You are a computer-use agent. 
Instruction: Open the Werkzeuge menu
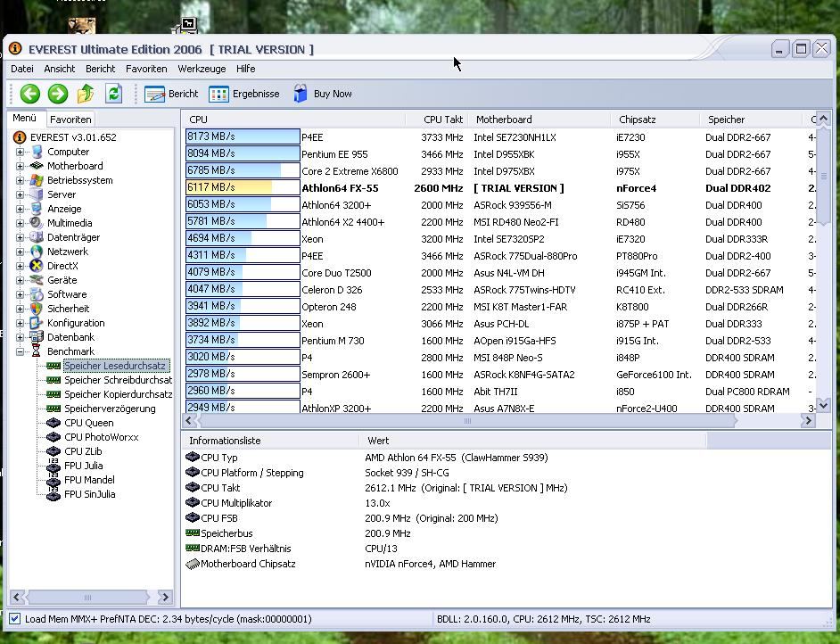(x=202, y=69)
